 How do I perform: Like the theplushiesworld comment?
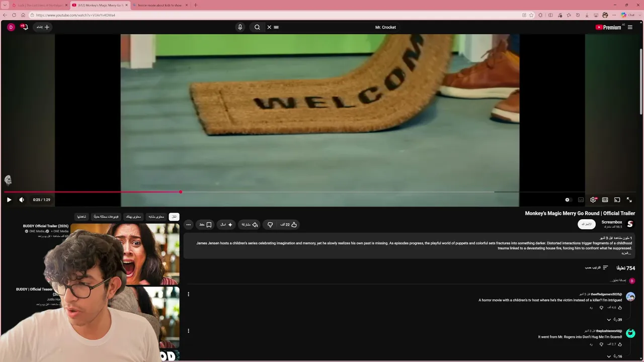point(620,344)
